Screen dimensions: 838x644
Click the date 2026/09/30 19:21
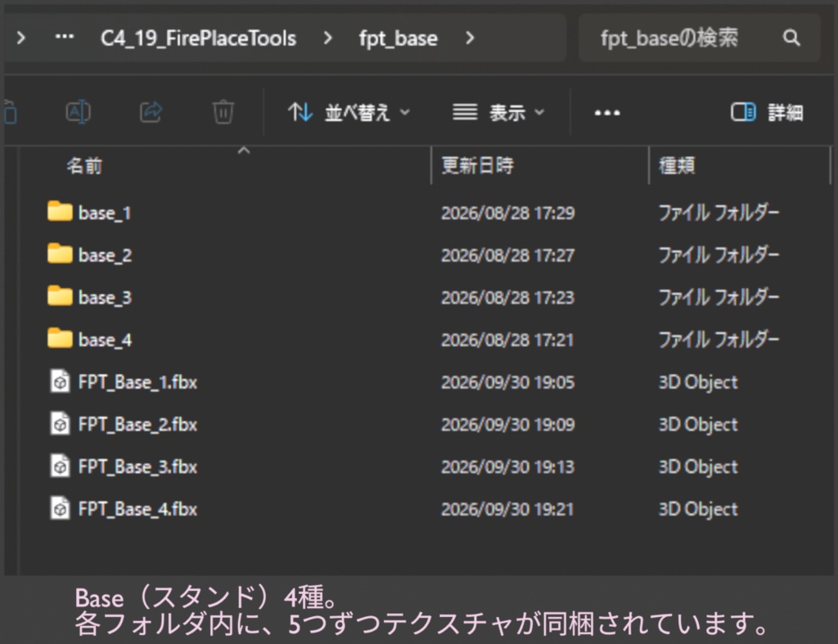coord(507,509)
